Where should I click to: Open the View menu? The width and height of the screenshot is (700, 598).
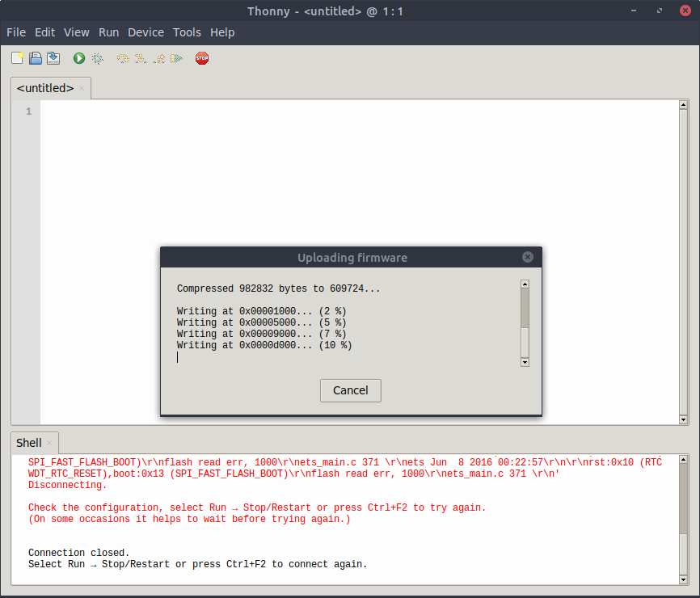tap(76, 32)
